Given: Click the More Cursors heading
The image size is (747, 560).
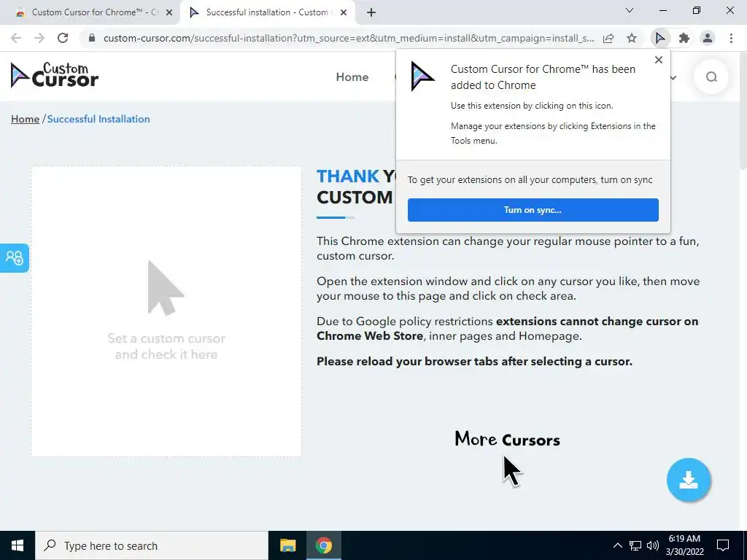Looking at the screenshot, I should 508,439.
